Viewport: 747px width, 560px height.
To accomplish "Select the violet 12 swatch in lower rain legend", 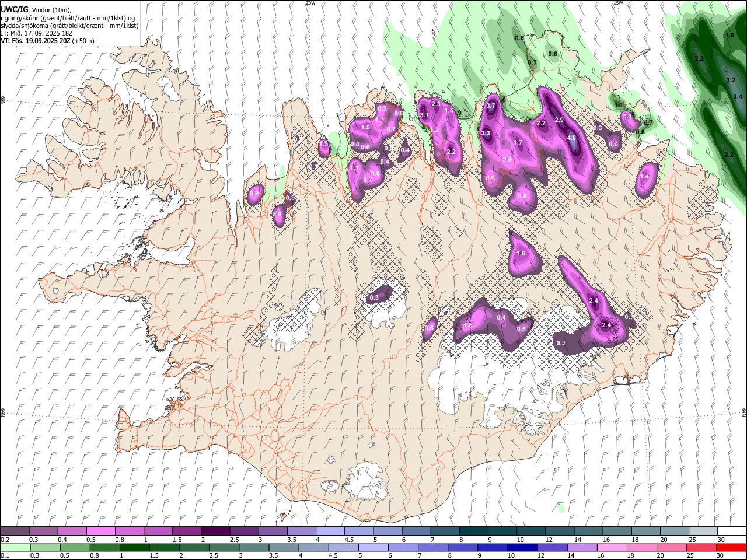I will click(x=552, y=547).
